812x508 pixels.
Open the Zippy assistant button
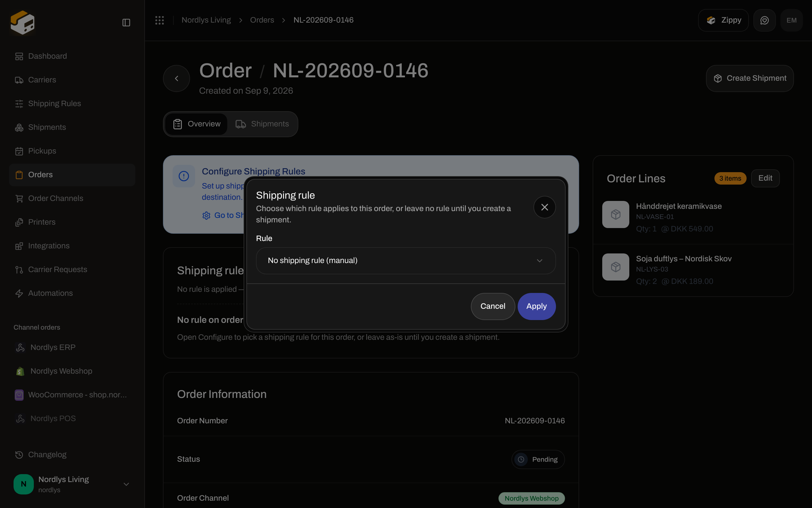[723, 20]
